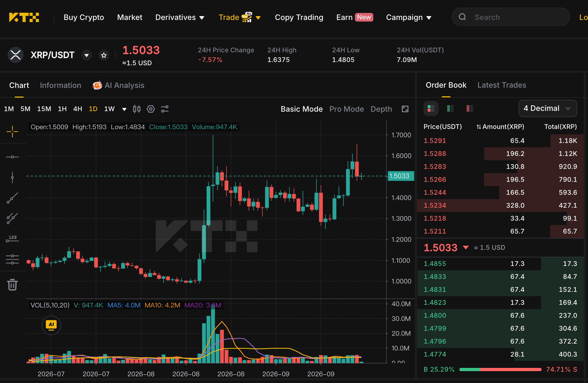Open the Chart tab
This screenshot has width=588, height=383.
pos(19,85)
